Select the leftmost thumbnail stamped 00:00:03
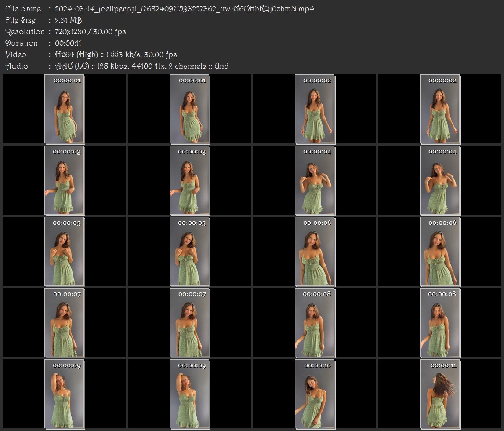The image size is (504, 431). click(65, 180)
